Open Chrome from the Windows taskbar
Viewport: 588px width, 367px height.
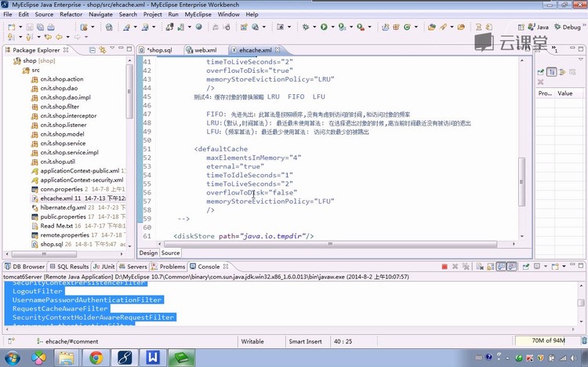[x=96, y=358]
